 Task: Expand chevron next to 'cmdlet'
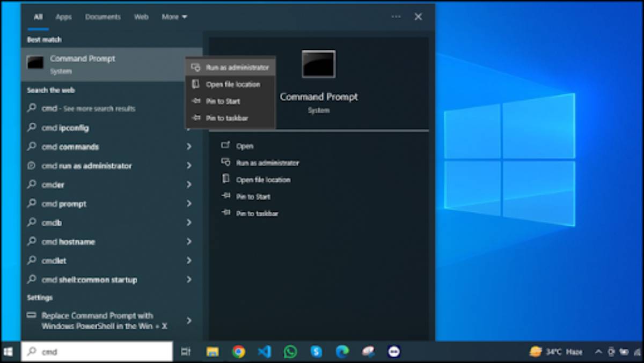(189, 261)
